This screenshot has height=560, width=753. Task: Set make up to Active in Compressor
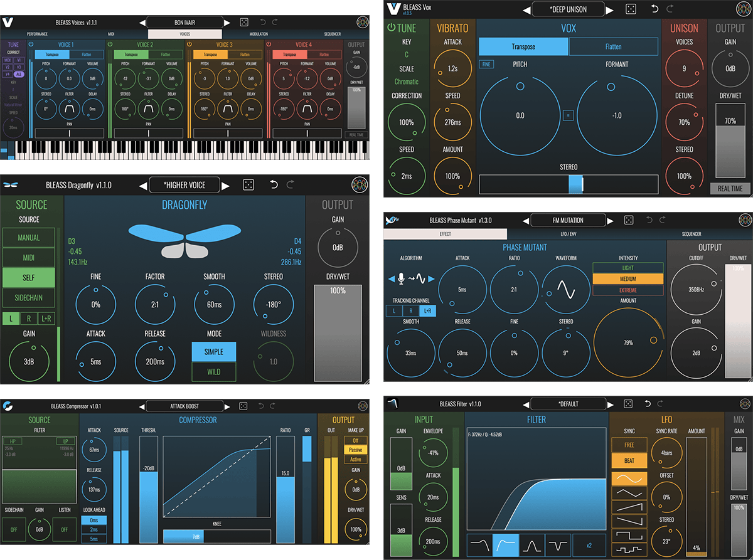(356, 460)
